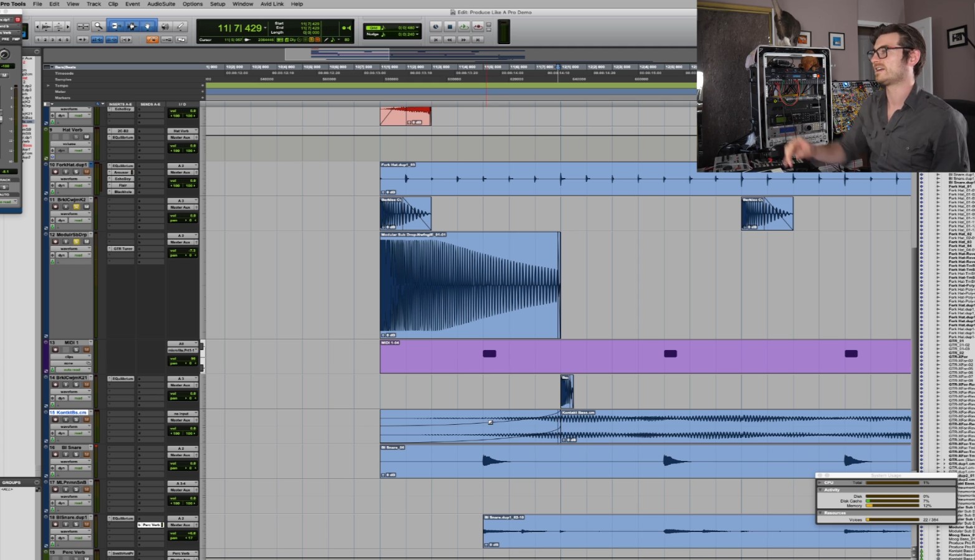This screenshot has width=975, height=560.
Task: Select the Pencil tool
Action: pos(180,26)
